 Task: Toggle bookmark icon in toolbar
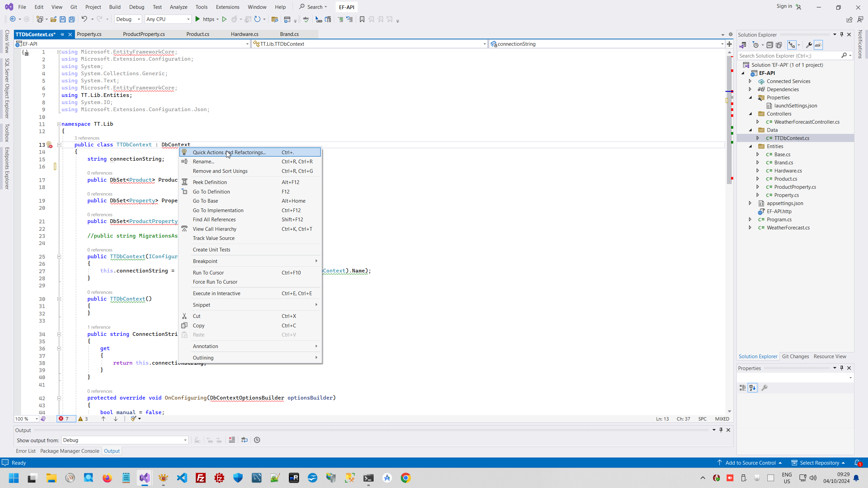tap(362, 19)
